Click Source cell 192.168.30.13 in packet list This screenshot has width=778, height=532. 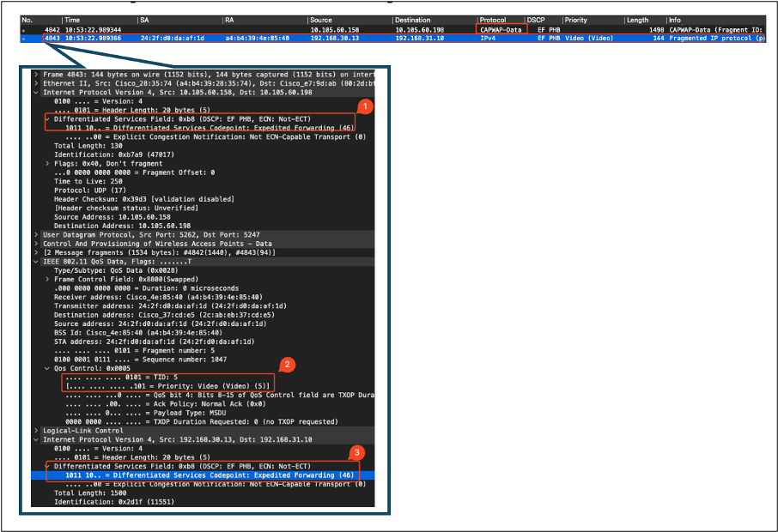tap(334, 38)
